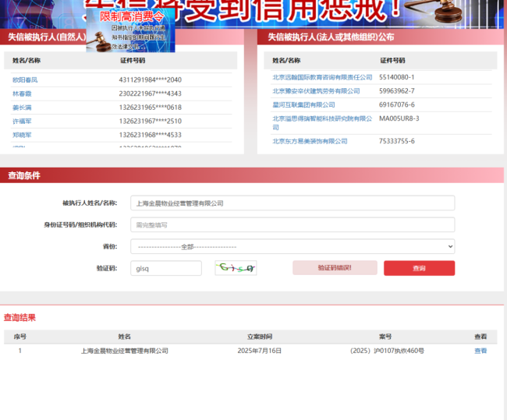Open 星河互联集团有限公司 company entry
Viewport: 507px width, 420px height.
click(303, 104)
